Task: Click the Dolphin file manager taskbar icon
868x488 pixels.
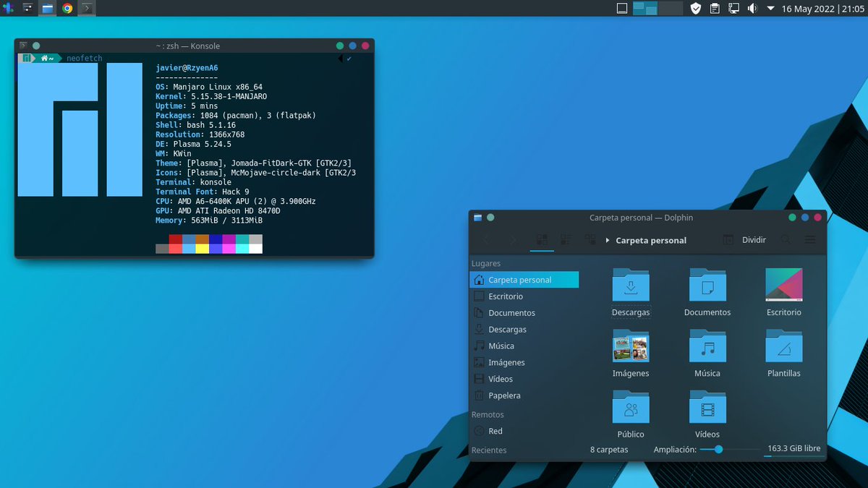Action: (x=48, y=9)
